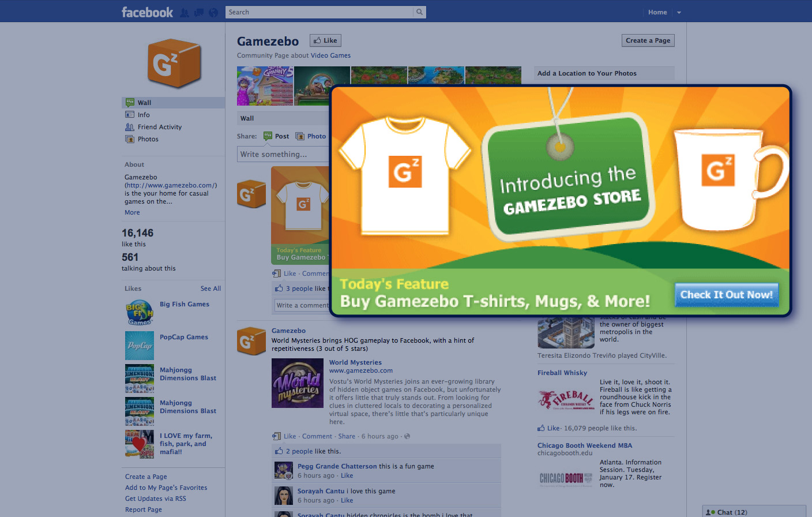Like the World Mysteries post

point(290,436)
